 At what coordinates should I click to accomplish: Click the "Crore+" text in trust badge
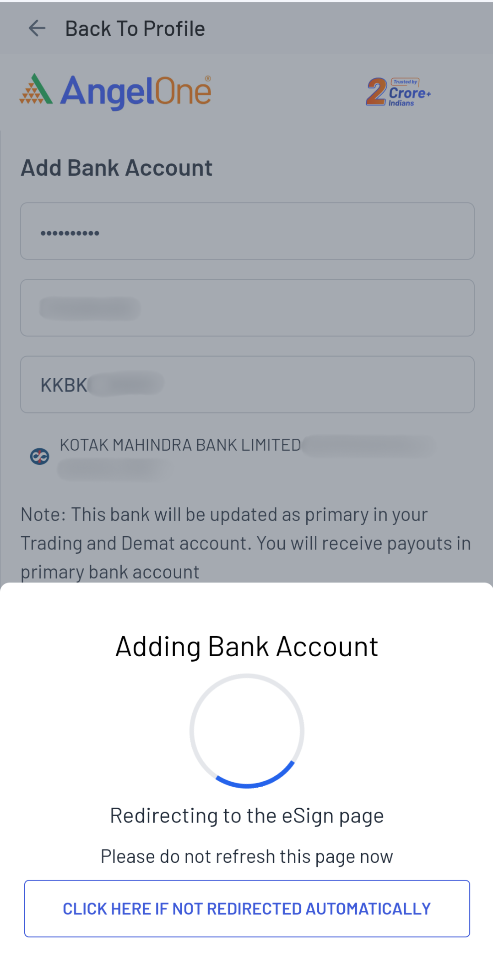[x=410, y=93]
